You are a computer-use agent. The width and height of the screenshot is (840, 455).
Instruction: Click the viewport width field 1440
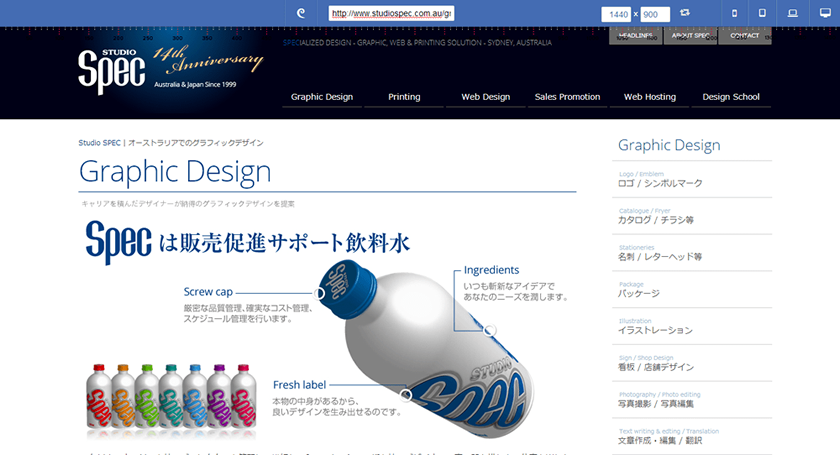pyautogui.click(x=618, y=14)
